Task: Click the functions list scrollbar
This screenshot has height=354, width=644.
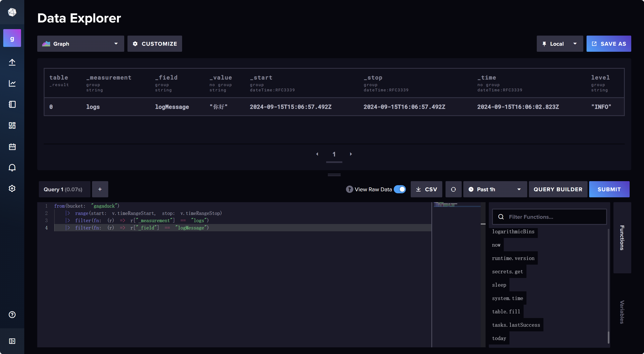Action: [x=609, y=337]
